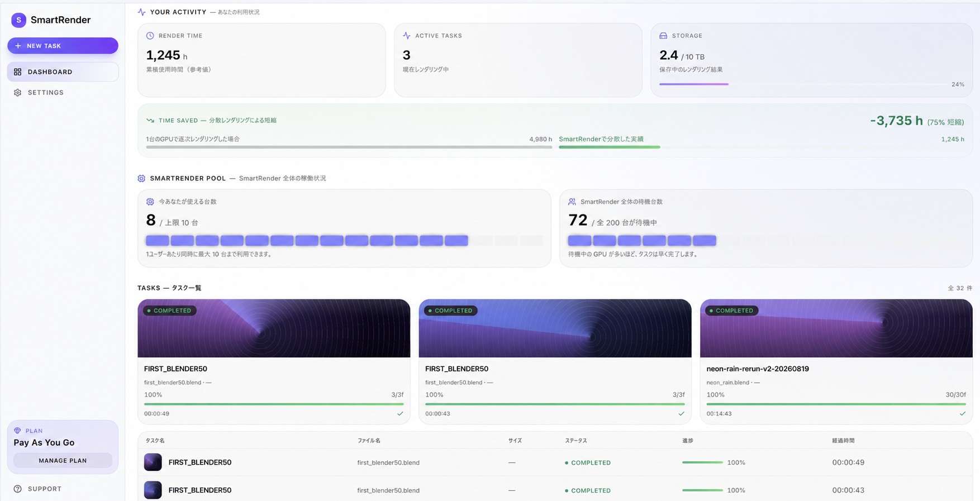980x501 pixels.
Task: Click Completed badge on the 00:00:43 card
Action: click(450, 311)
